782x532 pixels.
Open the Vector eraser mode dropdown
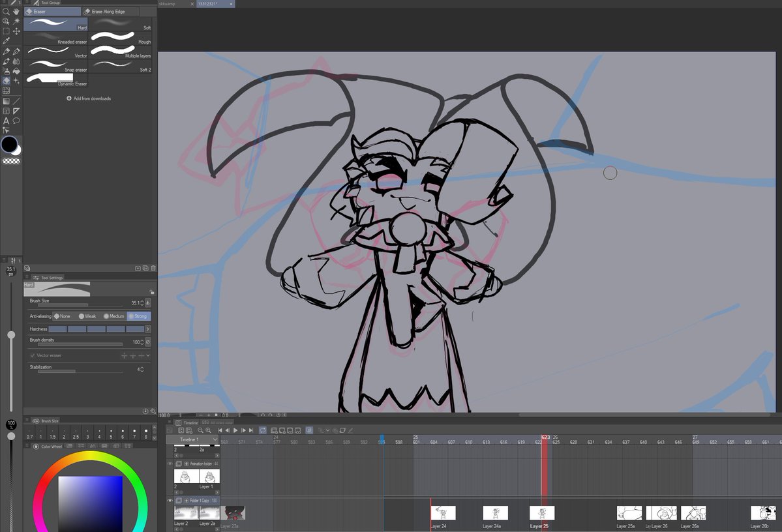148,355
